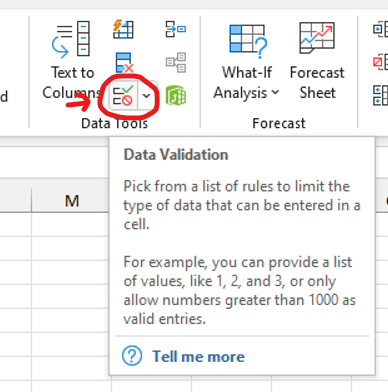The width and height of the screenshot is (388, 392).
Task: Click the Forecast Sheet button
Action: point(317,61)
